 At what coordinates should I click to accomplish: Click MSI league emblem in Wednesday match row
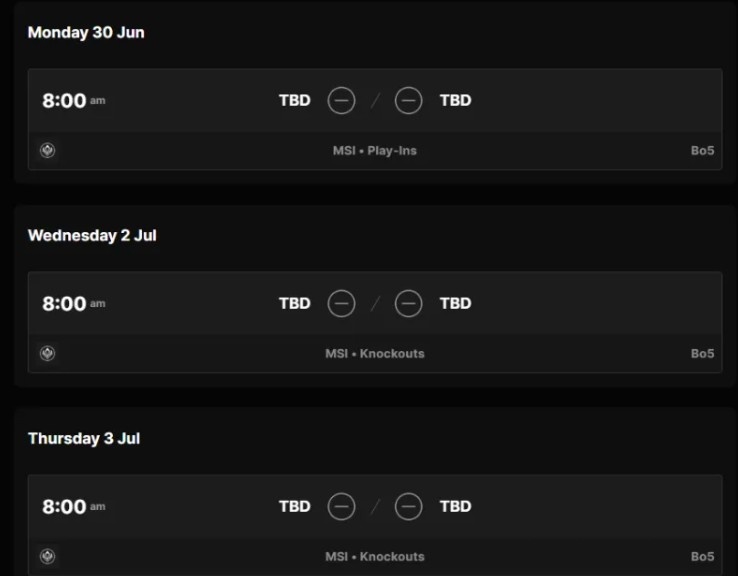[x=47, y=353]
